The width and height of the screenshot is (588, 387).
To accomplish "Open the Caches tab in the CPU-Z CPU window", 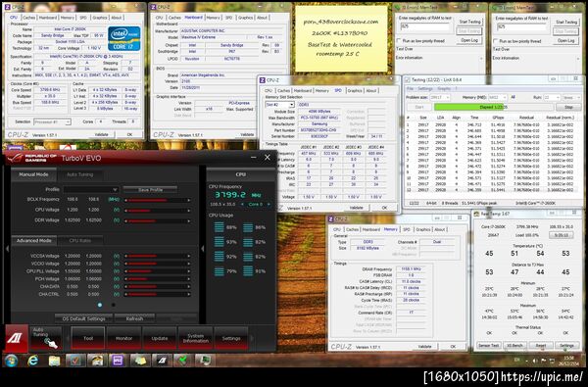I will click(28, 18).
